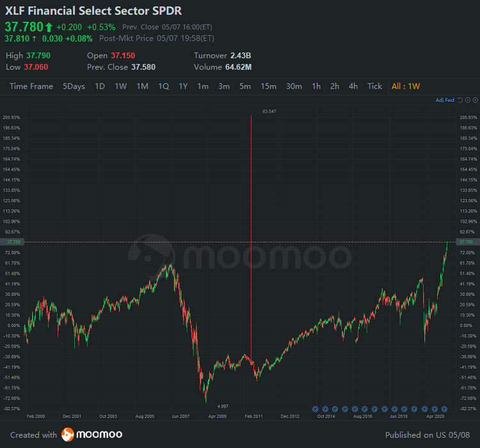Click the Dec 2001 date label
Viewport: 480px width, 448px height.
point(72,417)
